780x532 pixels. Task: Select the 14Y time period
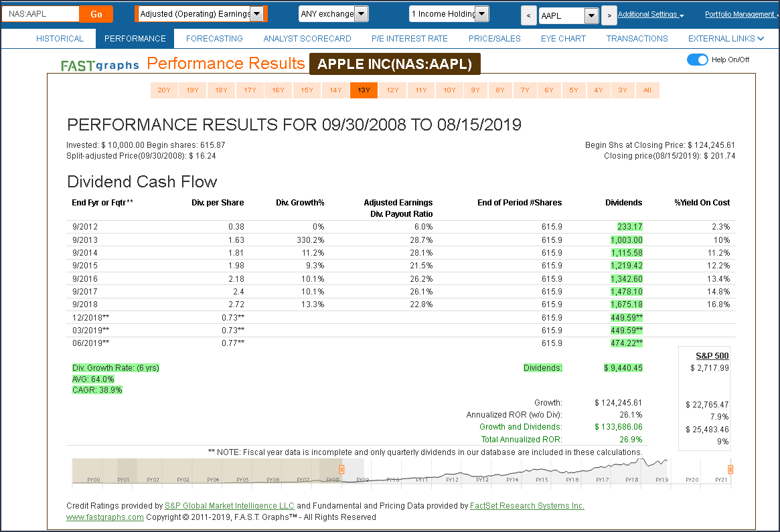click(336, 90)
